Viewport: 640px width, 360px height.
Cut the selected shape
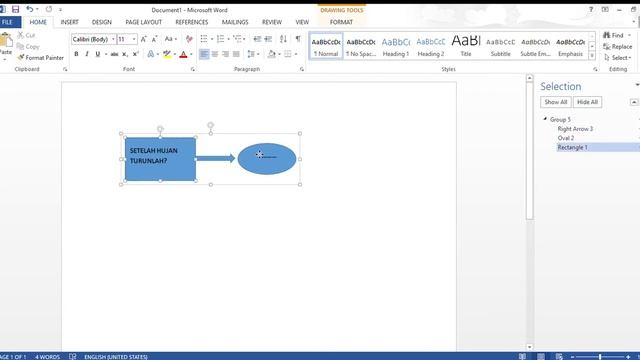pos(27,36)
